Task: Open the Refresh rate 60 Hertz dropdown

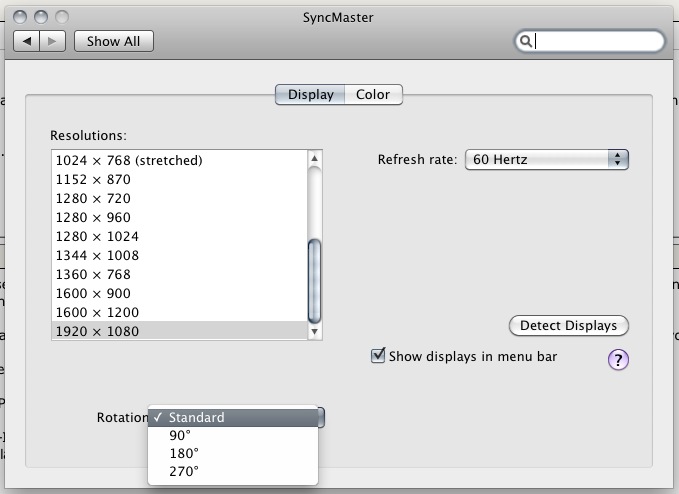Action: tap(546, 159)
